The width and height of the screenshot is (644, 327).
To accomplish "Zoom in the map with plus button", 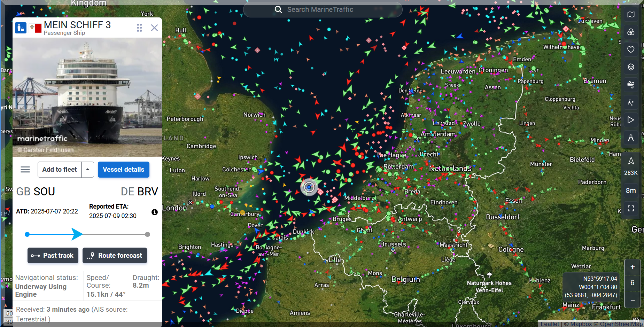I will (x=633, y=267).
